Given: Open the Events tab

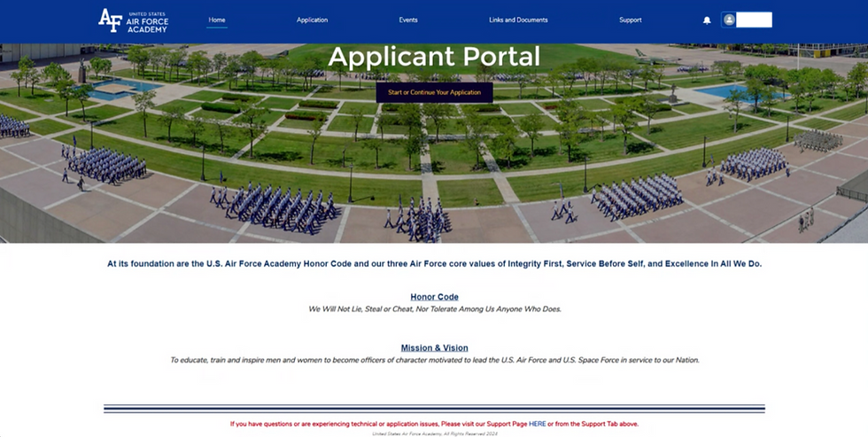Looking at the screenshot, I should (x=408, y=20).
